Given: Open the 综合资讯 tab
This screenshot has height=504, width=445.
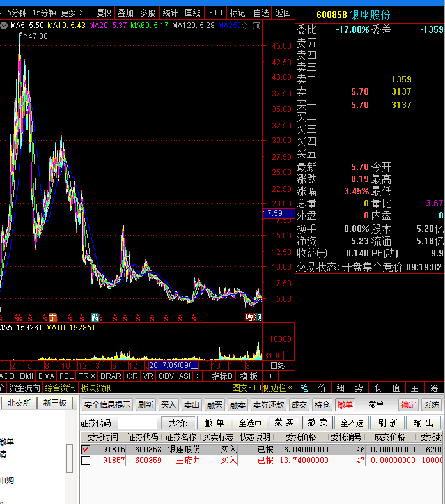Looking at the screenshot, I should coord(60,388).
